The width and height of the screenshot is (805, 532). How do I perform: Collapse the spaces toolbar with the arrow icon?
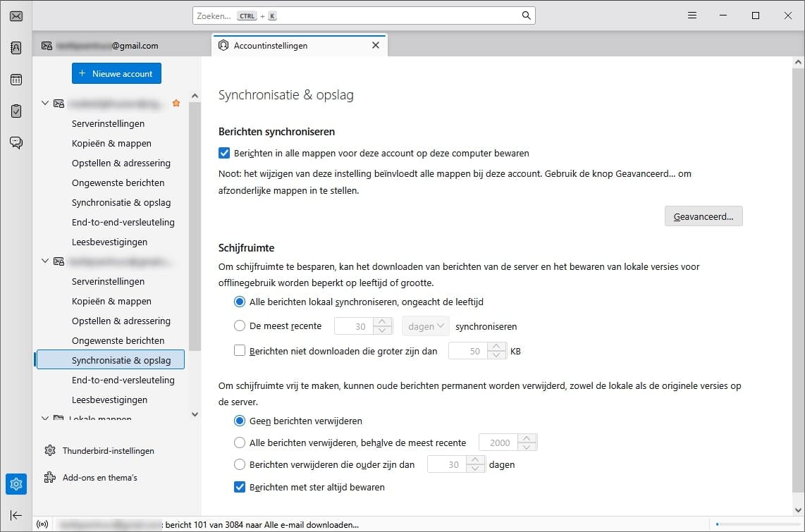pos(16,515)
